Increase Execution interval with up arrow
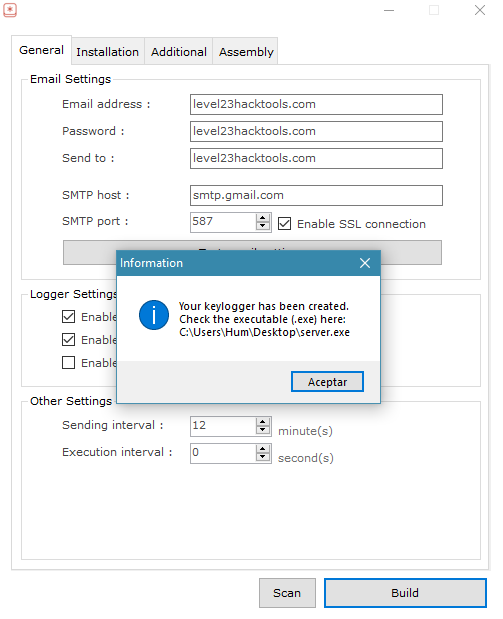This screenshot has width=503, height=619. pyautogui.click(x=263, y=449)
